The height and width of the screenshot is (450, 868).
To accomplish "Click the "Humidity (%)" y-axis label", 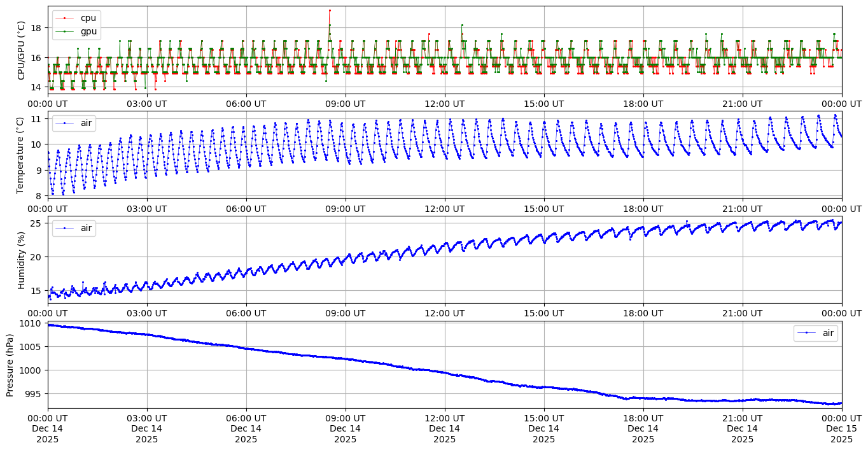I will 21,259.
